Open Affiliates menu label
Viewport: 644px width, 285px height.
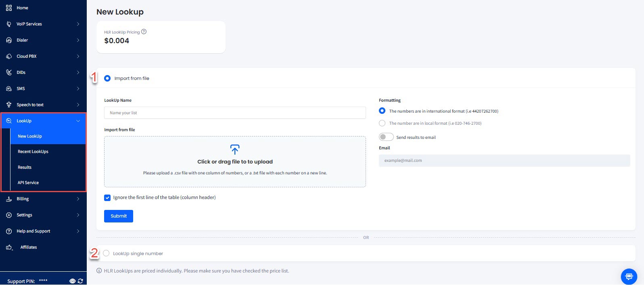tap(29, 247)
